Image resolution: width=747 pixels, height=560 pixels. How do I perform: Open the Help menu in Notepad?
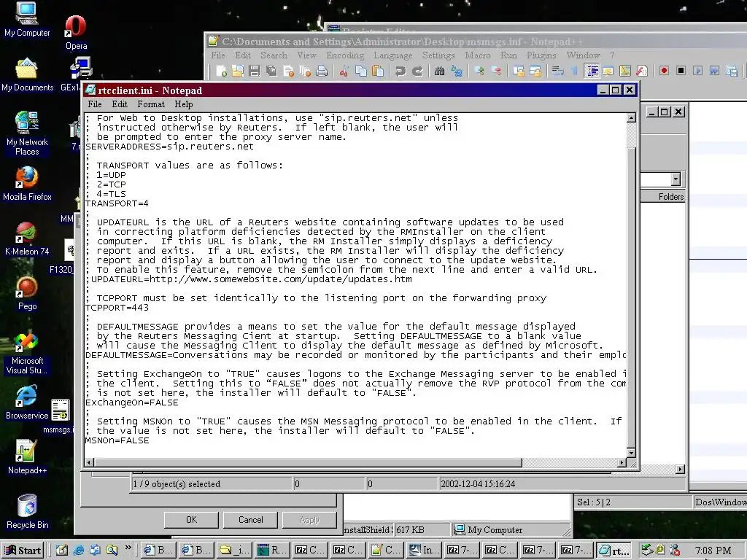pos(183,104)
